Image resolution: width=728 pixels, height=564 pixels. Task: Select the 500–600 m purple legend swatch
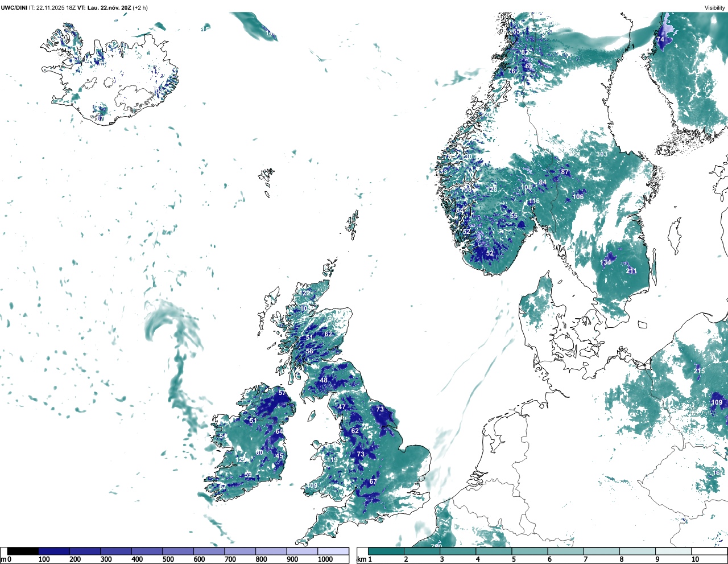[x=178, y=551]
